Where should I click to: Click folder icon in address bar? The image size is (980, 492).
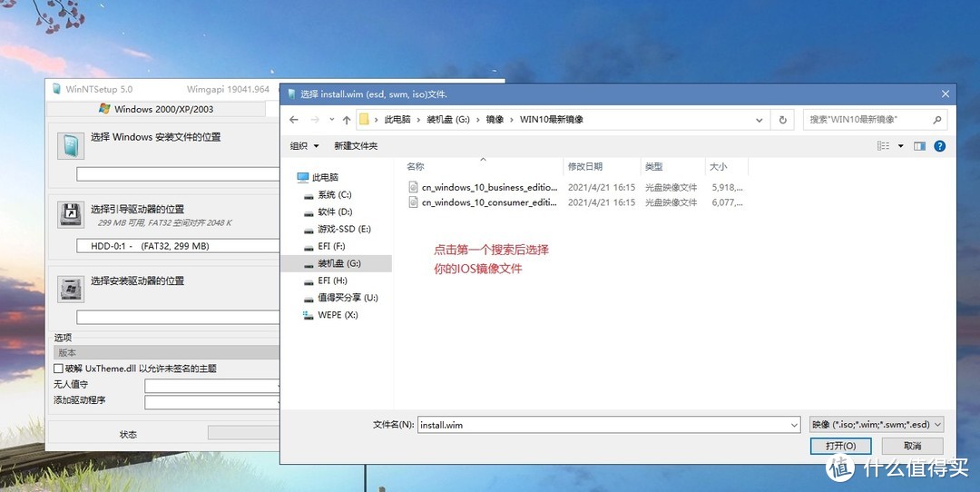[365, 120]
